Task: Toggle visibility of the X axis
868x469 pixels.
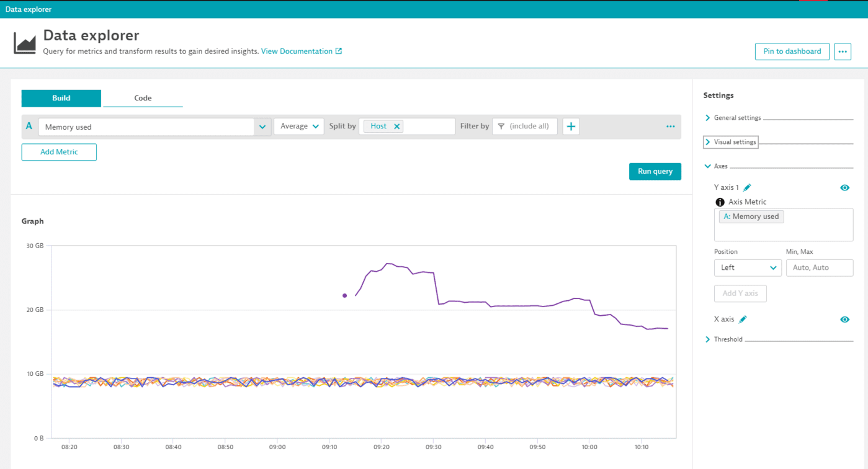Action: (x=844, y=319)
